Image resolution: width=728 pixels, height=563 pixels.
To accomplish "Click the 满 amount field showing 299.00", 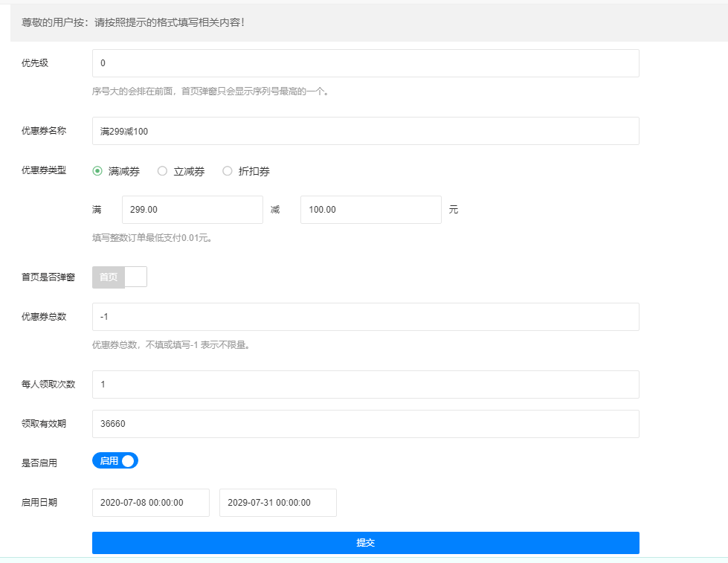I will click(192, 210).
